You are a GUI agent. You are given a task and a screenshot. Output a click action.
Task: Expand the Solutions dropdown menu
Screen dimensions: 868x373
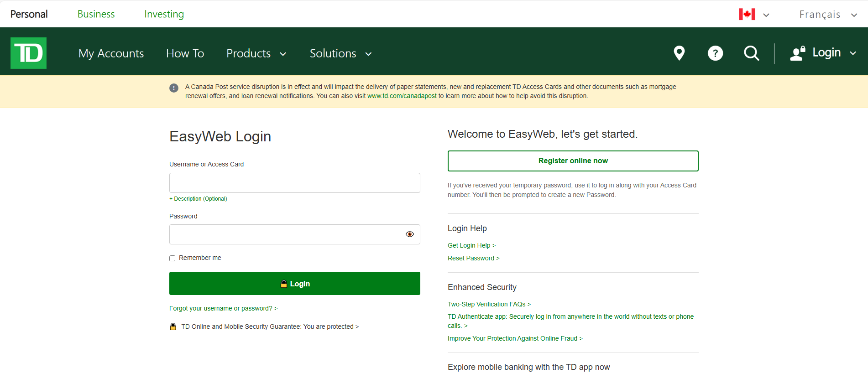(341, 53)
